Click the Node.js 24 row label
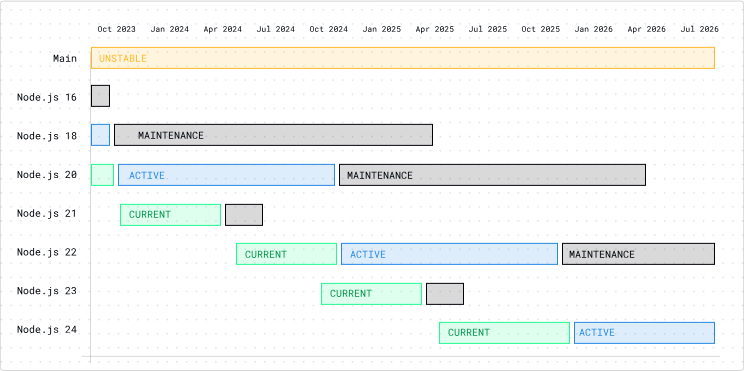 pyautogui.click(x=46, y=329)
